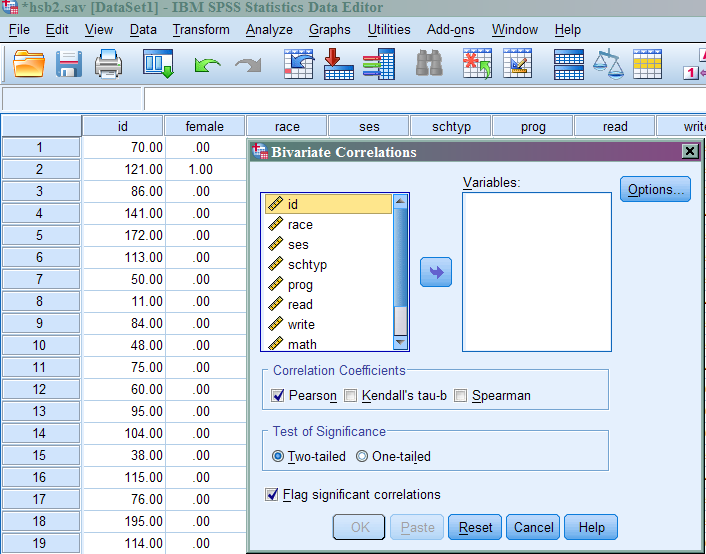Click the schtyp column header

[451, 126]
